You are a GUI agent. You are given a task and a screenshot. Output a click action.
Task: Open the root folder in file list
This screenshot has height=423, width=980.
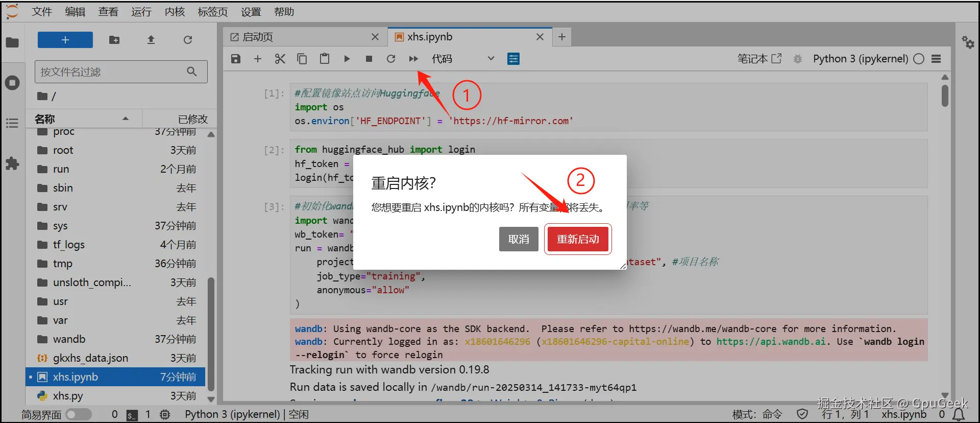click(116, 150)
